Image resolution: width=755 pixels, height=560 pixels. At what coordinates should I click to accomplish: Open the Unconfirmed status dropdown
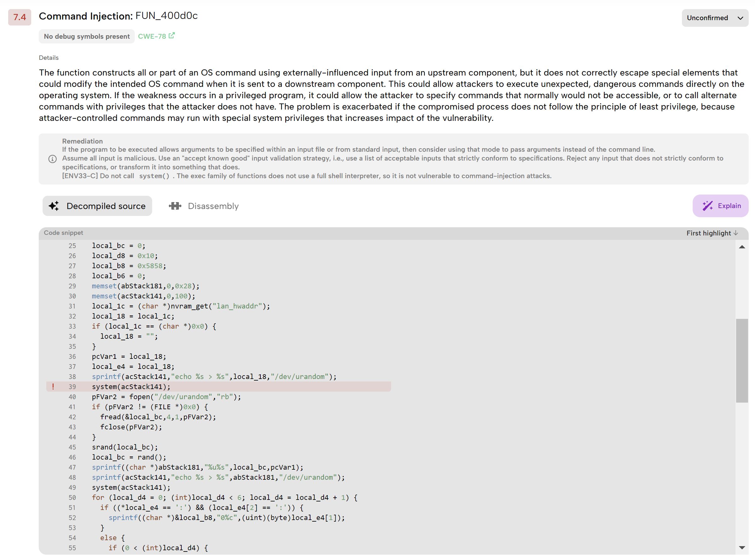[x=715, y=18]
